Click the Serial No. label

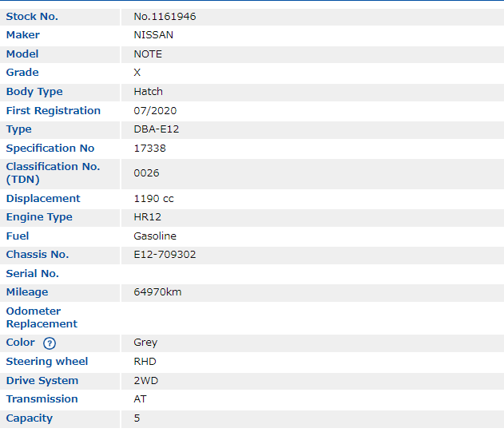click(x=33, y=274)
